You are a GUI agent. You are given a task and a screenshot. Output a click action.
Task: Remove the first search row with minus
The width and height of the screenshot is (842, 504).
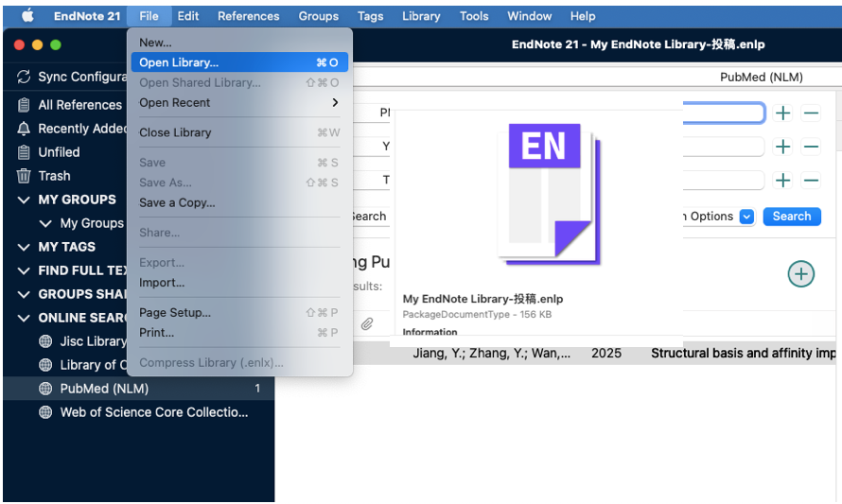pos(811,113)
